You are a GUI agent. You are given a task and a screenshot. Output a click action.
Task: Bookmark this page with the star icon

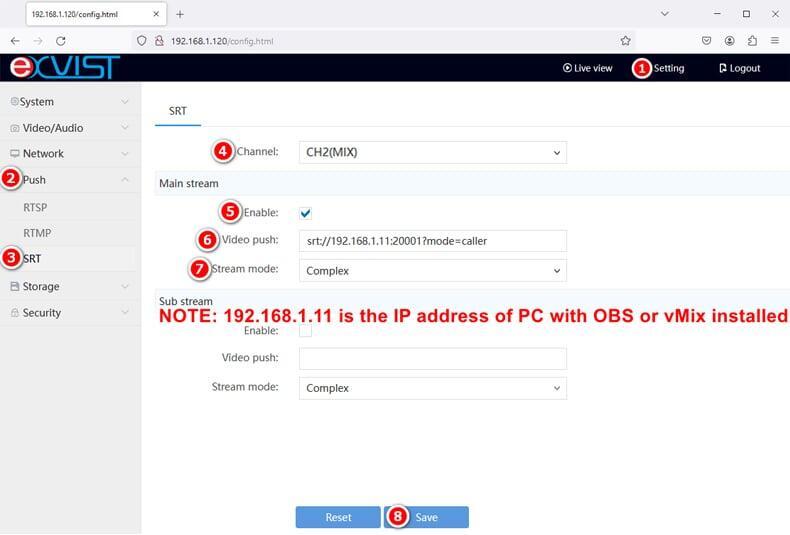tap(625, 41)
